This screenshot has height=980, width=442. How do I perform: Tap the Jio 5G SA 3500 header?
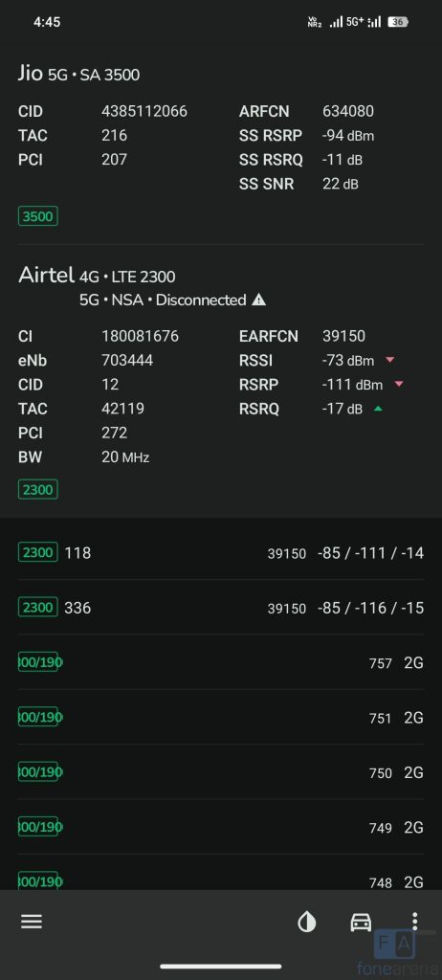coord(78,75)
